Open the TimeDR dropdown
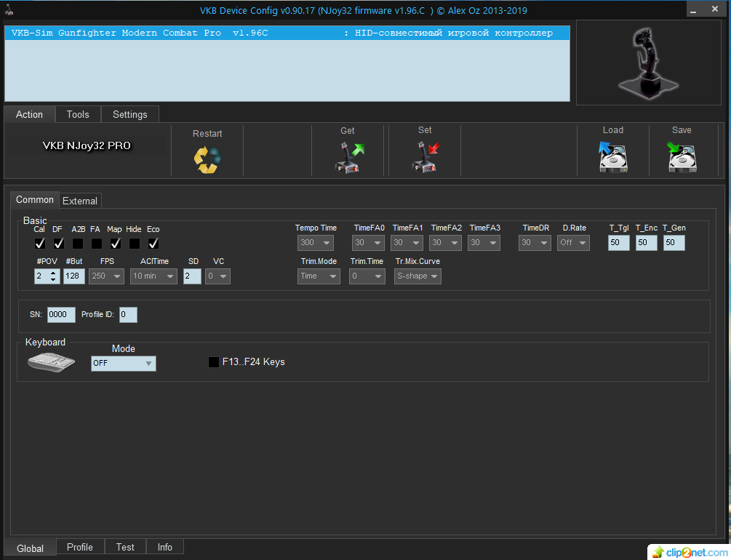 point(535,242)
